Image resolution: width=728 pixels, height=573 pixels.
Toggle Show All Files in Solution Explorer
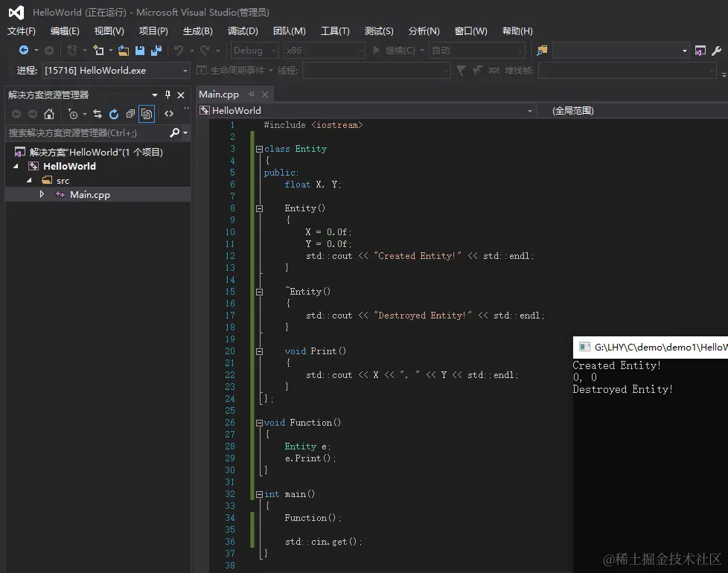coord(147,114)
